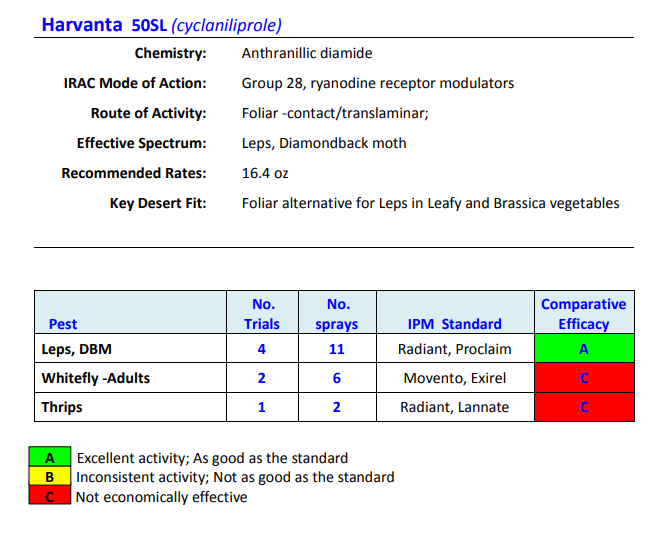Click the yellow 'B' legend box
Image resolution: width=666 pixels, height=540 pixels.
pyautogui.click(x=50, y=476)
